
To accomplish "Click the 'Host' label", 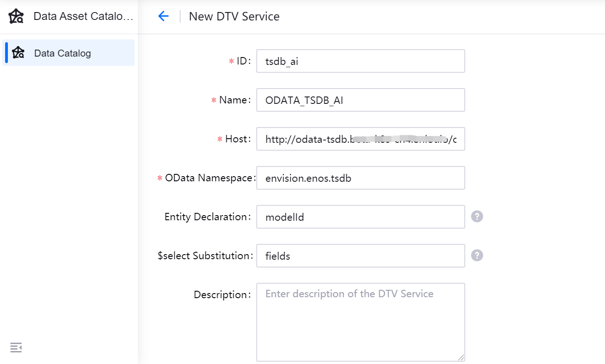I will coord(237,139).
